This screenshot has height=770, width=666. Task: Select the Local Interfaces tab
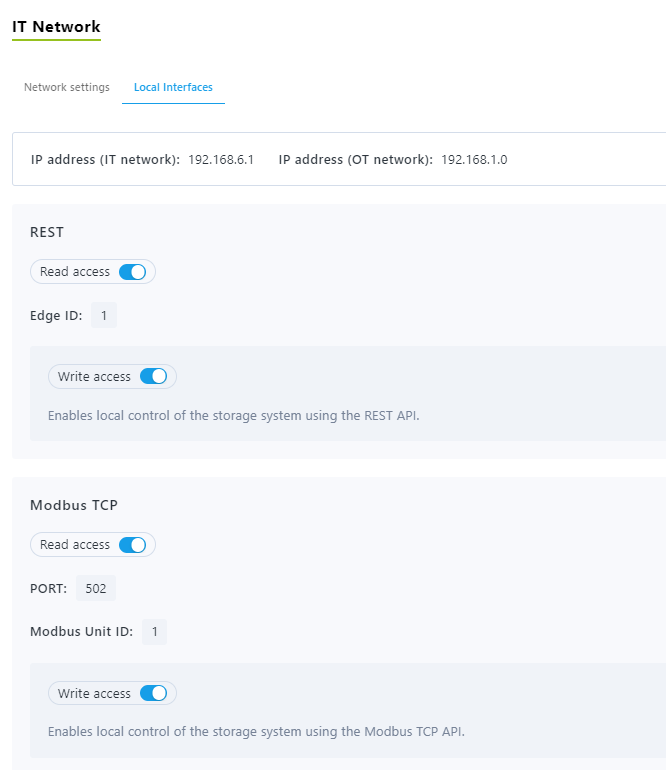click(x=173, y=87)
